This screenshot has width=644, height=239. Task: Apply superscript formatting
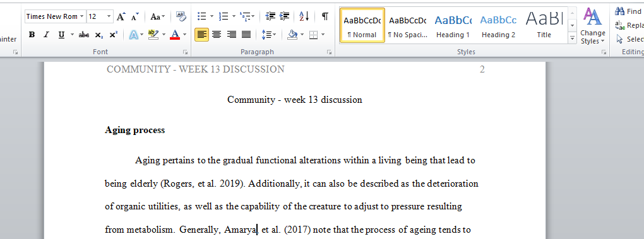[x=114, y=35]
